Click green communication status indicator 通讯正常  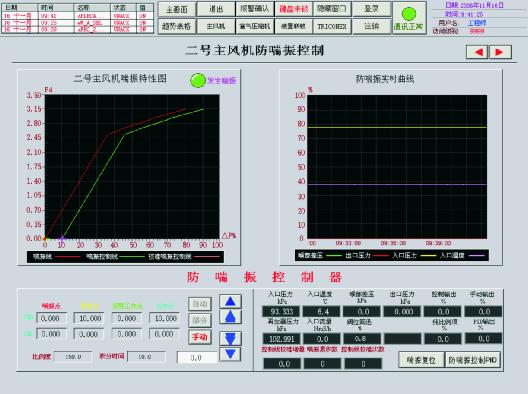coord(409,18)
